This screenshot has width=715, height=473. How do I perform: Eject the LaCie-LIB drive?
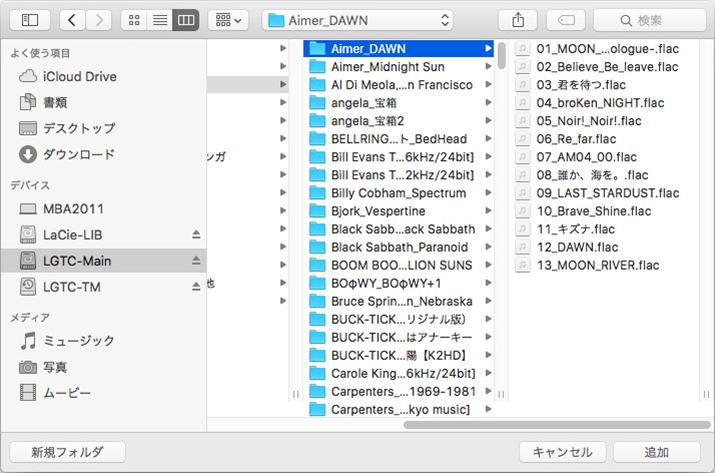pos(196,235)
